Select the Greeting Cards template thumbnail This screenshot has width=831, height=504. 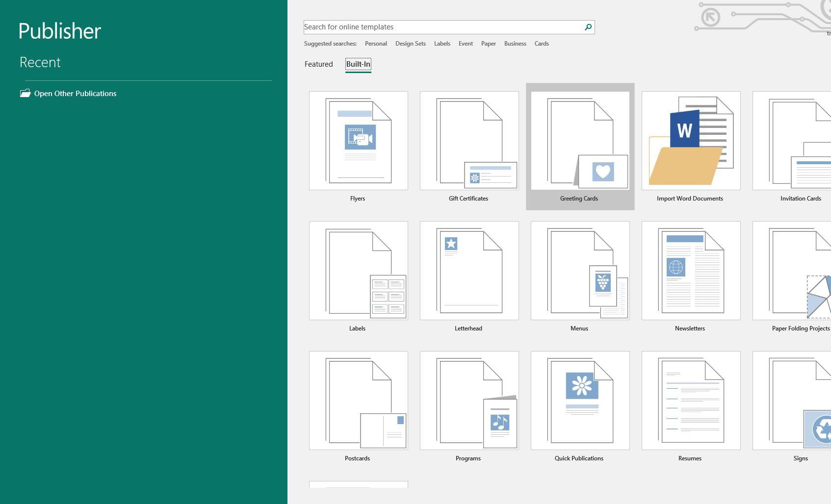click(580, 141)
